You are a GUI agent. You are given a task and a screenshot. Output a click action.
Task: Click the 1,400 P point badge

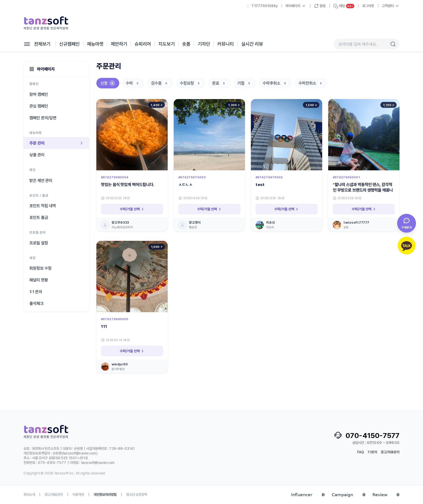pos(156,105)
